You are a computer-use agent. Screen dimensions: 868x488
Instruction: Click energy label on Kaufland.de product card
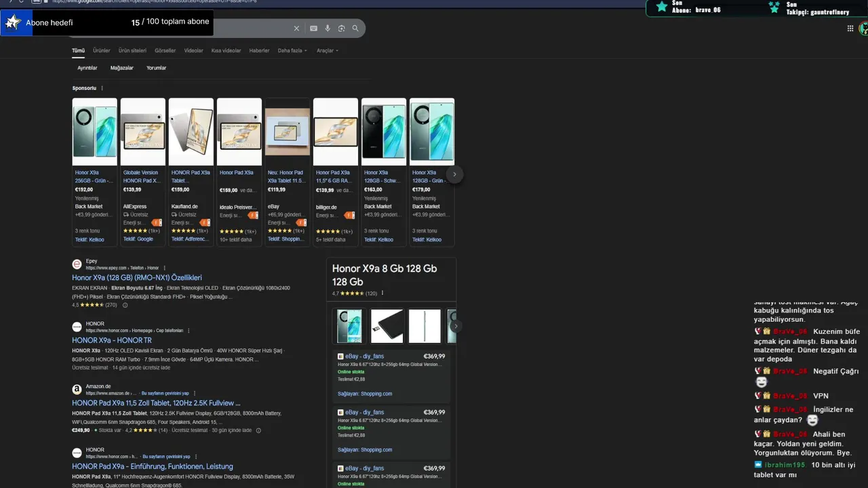(205, 222)
